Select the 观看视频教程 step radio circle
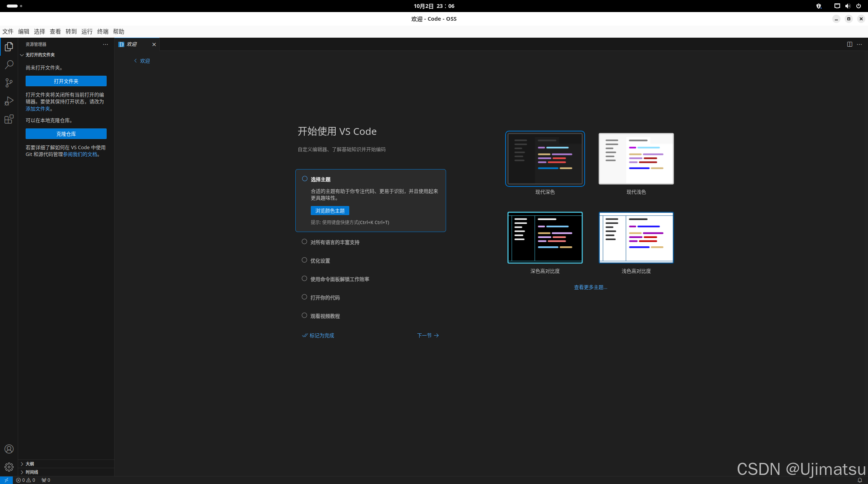The height and width of the screenshot is (484, 868). [304, 316]
